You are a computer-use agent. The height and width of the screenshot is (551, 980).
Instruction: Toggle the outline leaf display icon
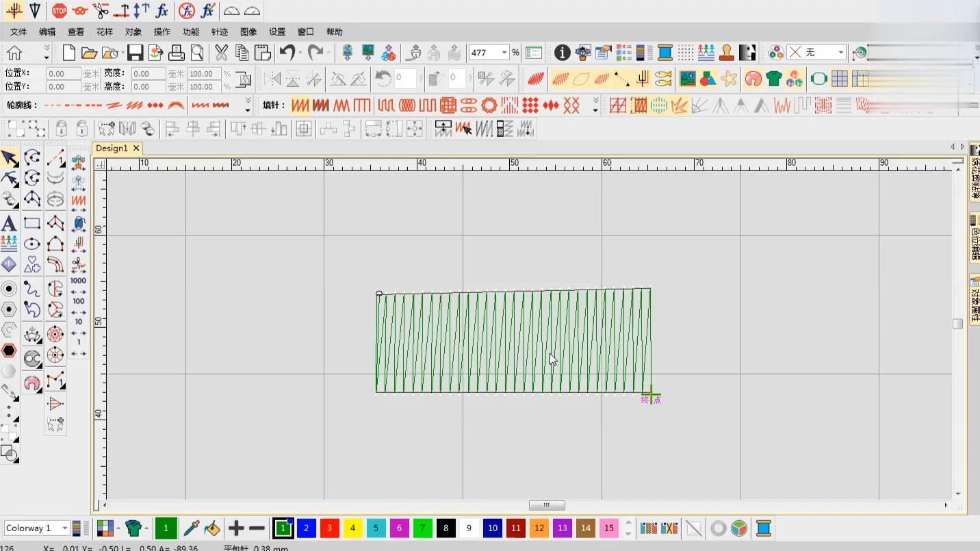(580, 79)
